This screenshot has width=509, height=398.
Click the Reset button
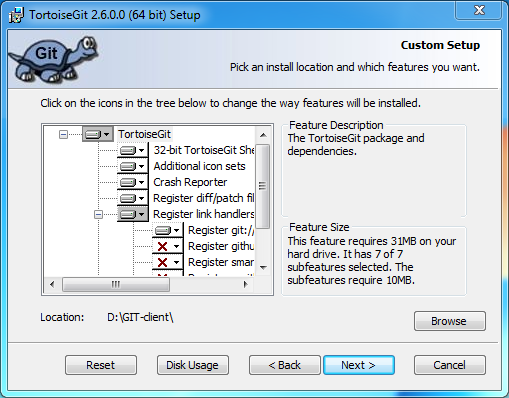(x=101, y=365)
